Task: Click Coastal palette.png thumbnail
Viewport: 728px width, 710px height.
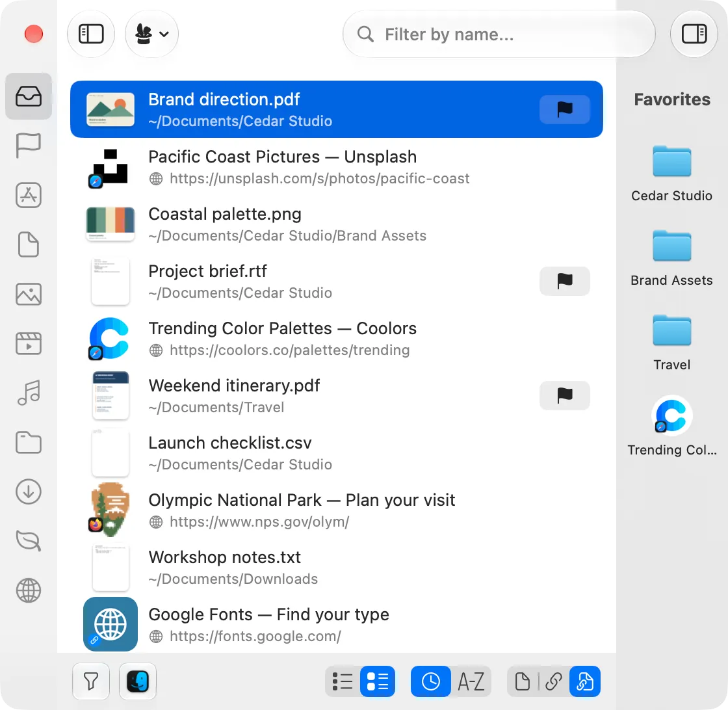Action: [110, 224]
